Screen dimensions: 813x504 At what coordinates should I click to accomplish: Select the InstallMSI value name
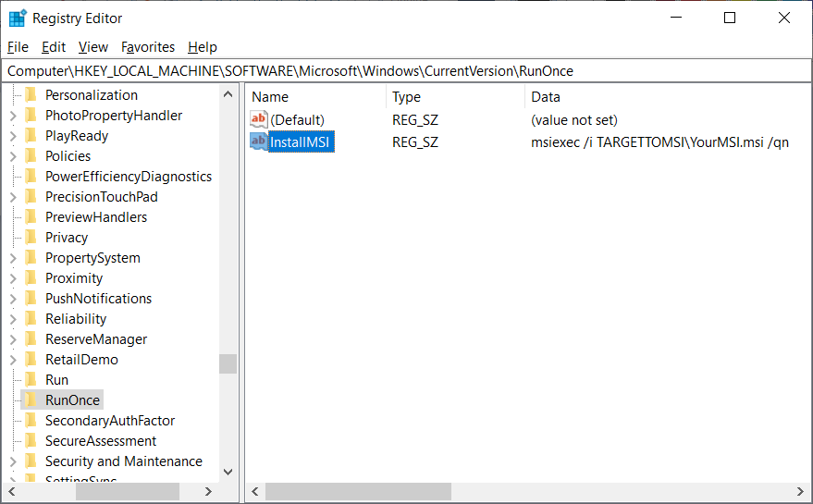click(300, 142)
